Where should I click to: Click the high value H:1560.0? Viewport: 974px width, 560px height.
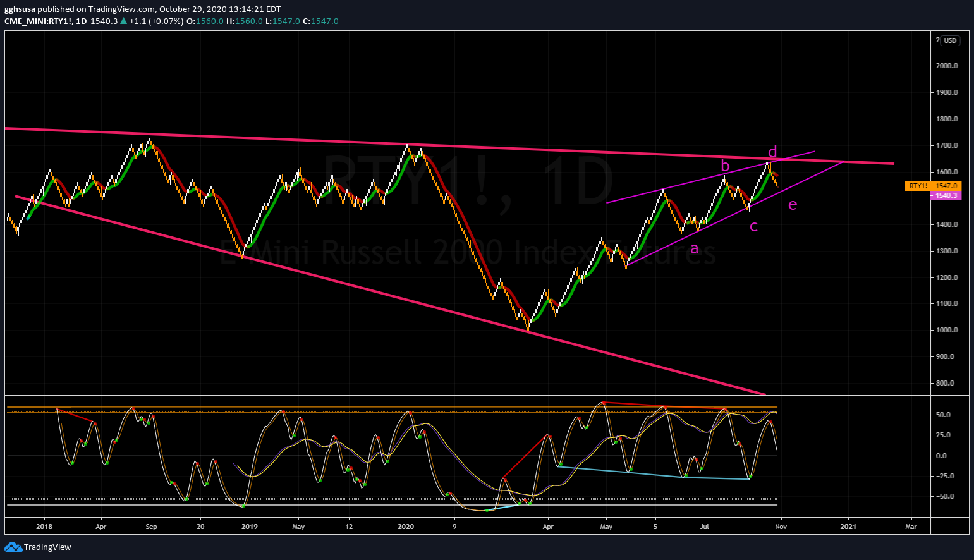[x=245, y=21]
